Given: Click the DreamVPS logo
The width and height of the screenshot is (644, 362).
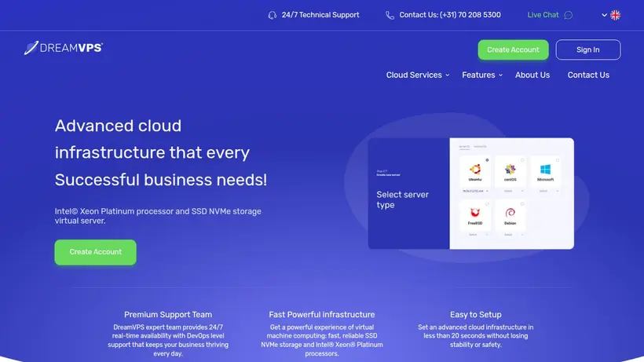Looking at the screenshot, I should (x=64, y=48).
